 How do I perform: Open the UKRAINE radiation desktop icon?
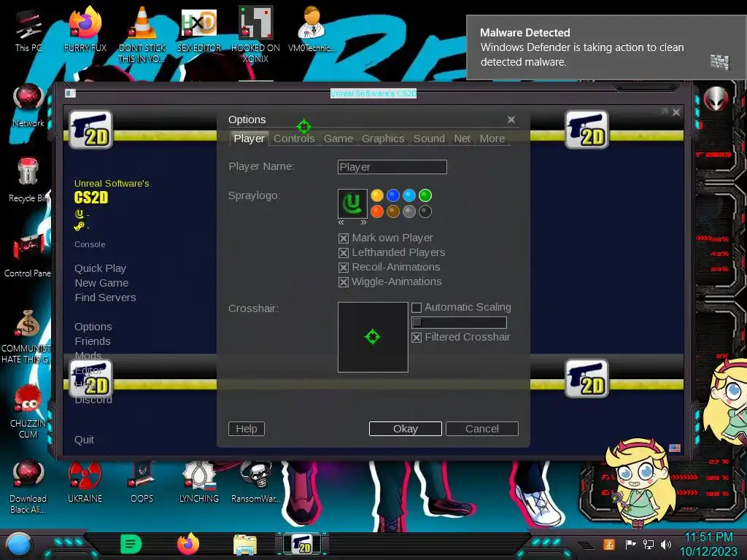(85, 482)
